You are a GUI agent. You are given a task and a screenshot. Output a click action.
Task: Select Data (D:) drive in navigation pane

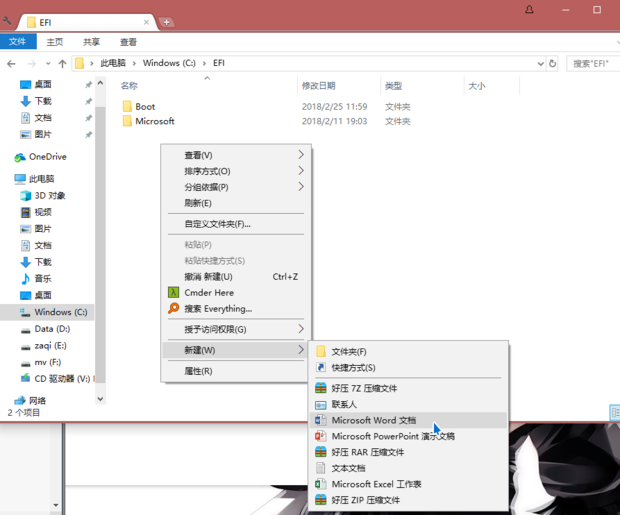pyautogui.click(x=45, y=329)
